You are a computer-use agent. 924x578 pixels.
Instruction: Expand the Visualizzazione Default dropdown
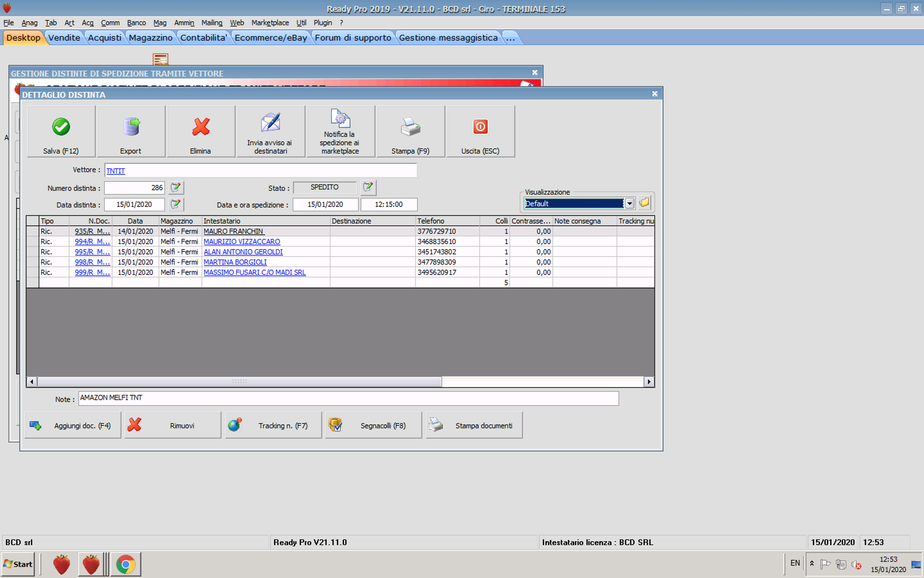pos(630,203)
